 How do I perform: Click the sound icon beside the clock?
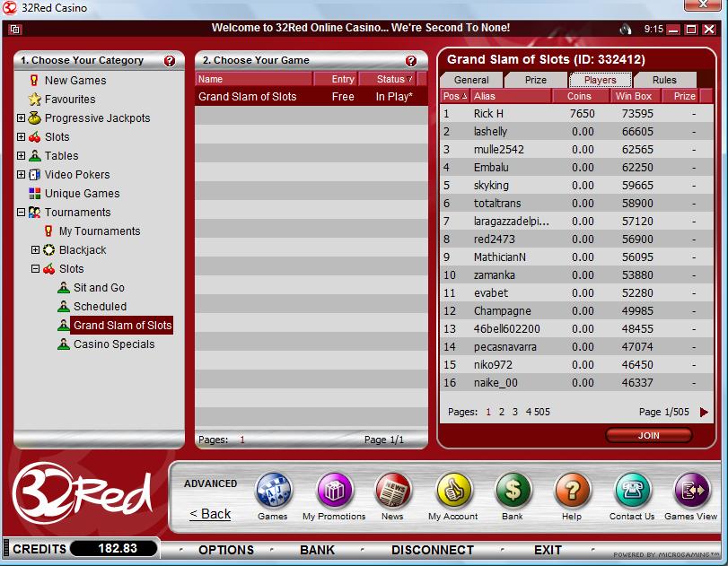click(626, 30)
